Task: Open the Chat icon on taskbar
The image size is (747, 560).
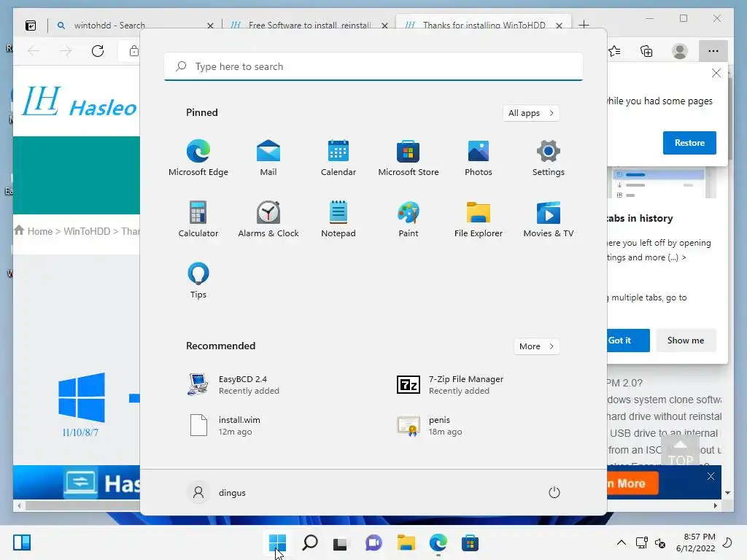Action: (x=373, y=542)
